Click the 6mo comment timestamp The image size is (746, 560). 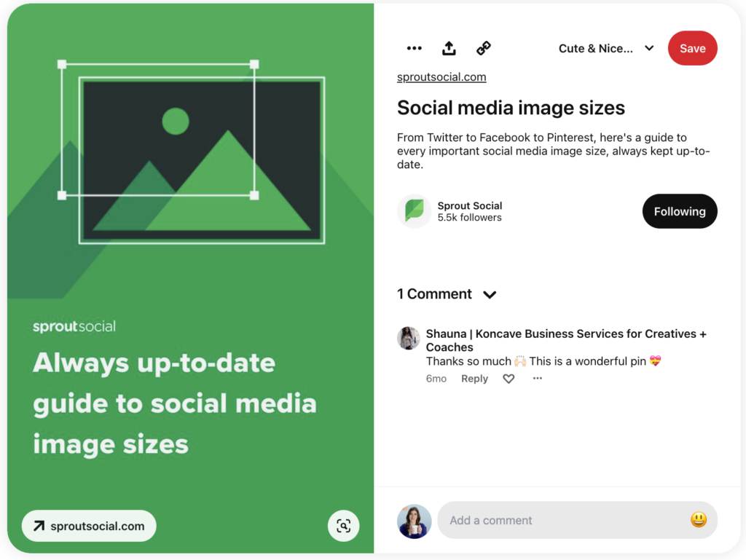coord(436,379)
